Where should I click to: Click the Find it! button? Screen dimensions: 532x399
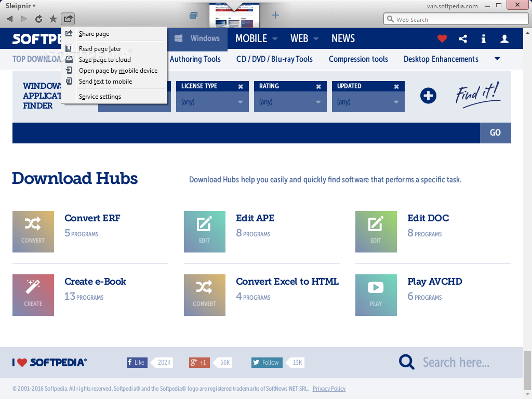point(477,95)
